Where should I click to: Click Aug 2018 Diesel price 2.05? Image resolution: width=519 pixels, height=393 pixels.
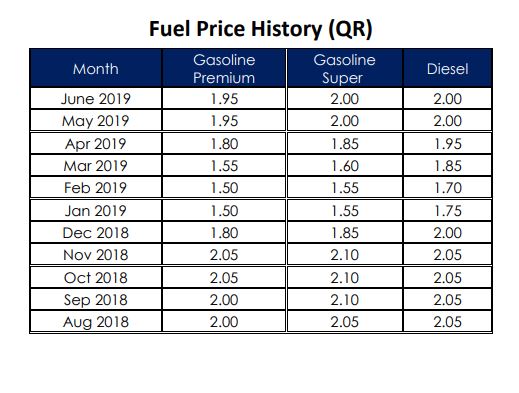pyautogui.click(x=447, y=322)
